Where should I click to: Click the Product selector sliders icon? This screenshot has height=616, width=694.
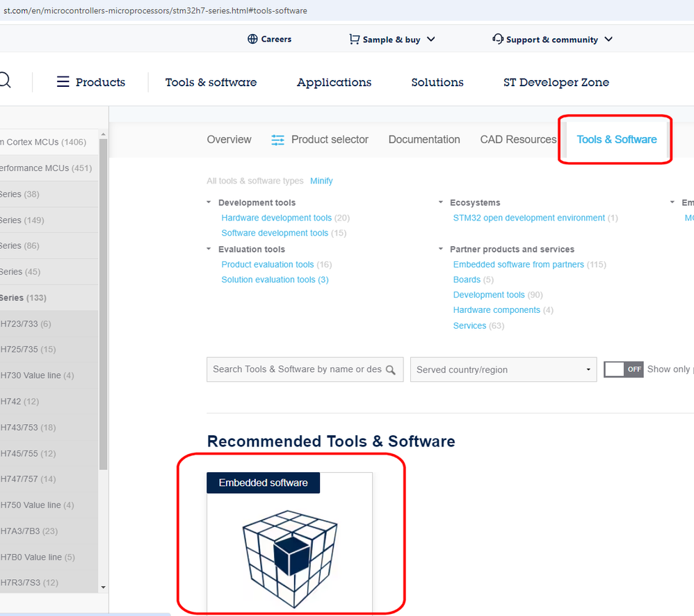coord(278,140)
